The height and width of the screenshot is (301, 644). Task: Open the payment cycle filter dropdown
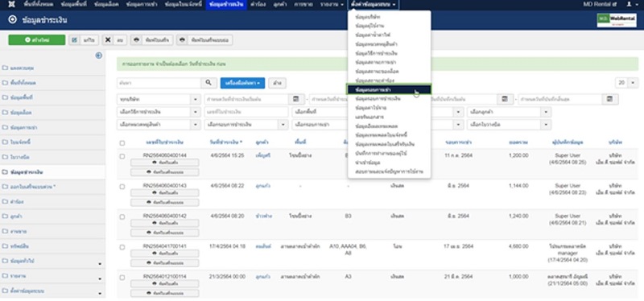(246, 124)
